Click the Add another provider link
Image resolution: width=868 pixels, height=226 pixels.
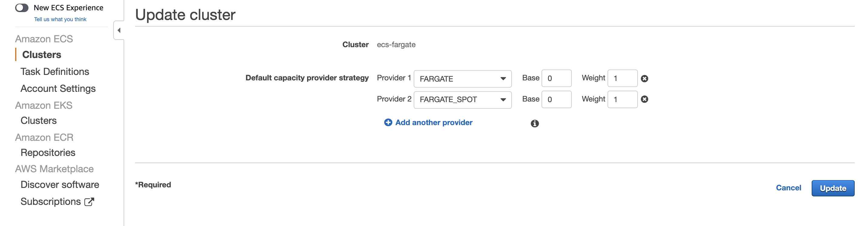point(433,122)
